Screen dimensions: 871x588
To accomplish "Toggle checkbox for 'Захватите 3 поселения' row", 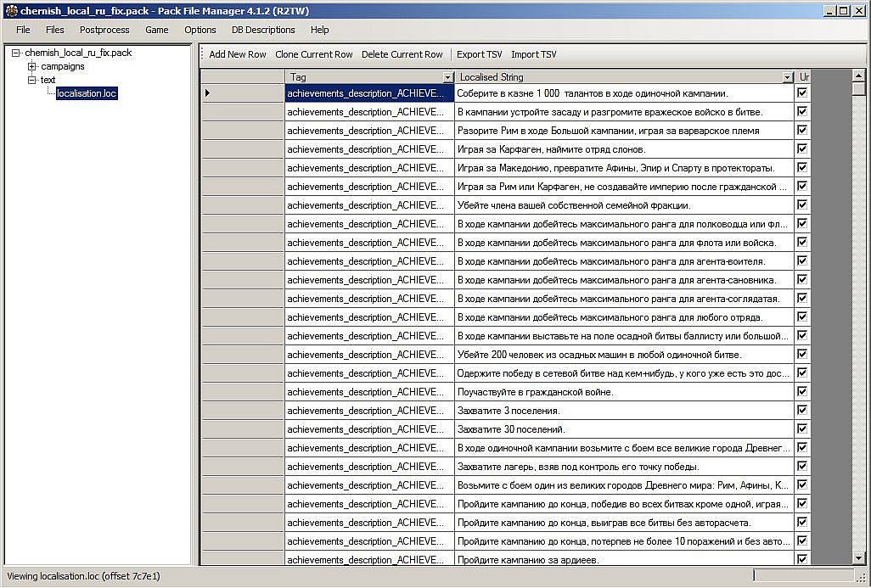I will point(802,411).
